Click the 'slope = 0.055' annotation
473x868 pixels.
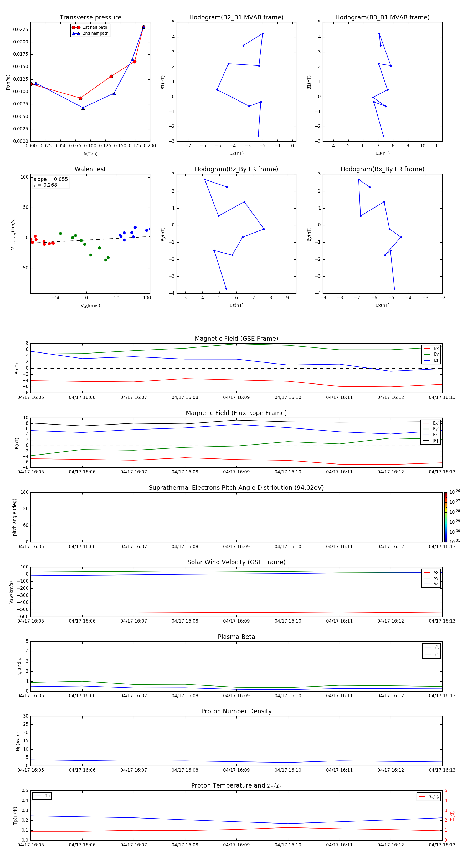coord(51,179)
